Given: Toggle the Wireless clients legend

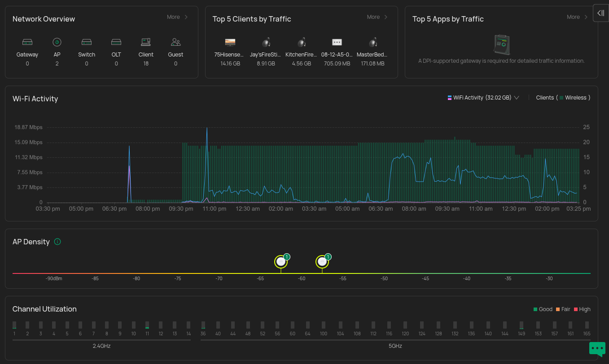Looking at the screenshot, I should pyautogui.click(x=574, y=98).
